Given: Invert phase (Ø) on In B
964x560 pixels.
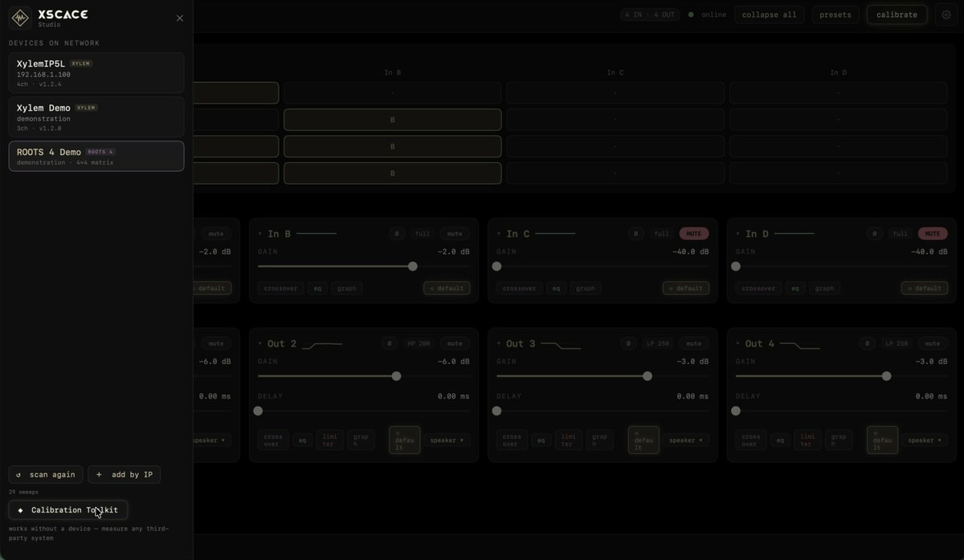Looking at the screenshot, I should tap(396, 234).
